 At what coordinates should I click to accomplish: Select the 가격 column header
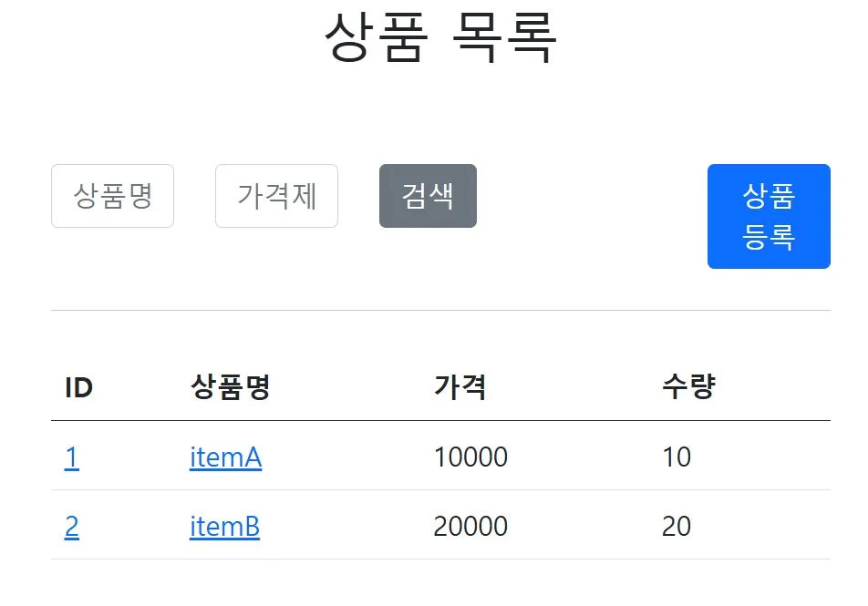pos(460,387)
